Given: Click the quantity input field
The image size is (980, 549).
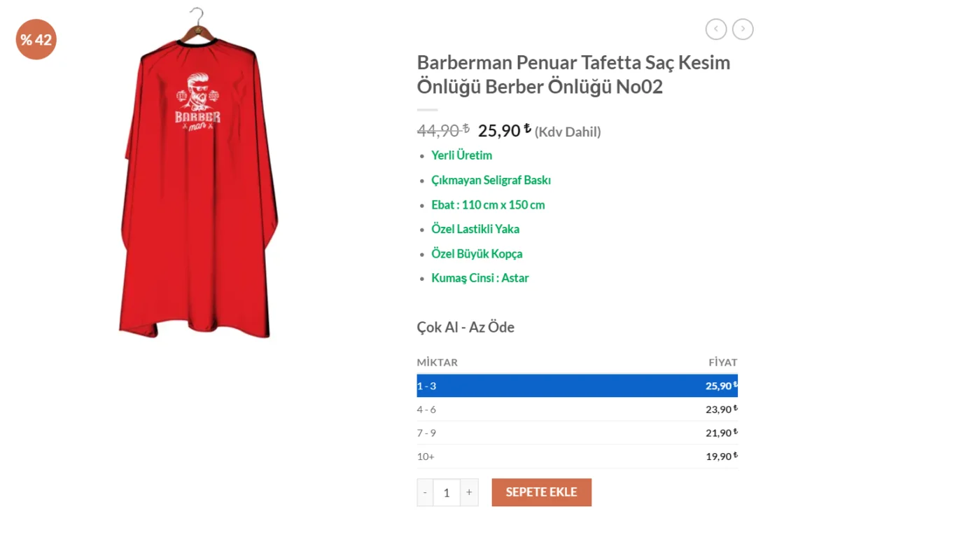Looking at the screenshot, I should (x=447, y=492).
